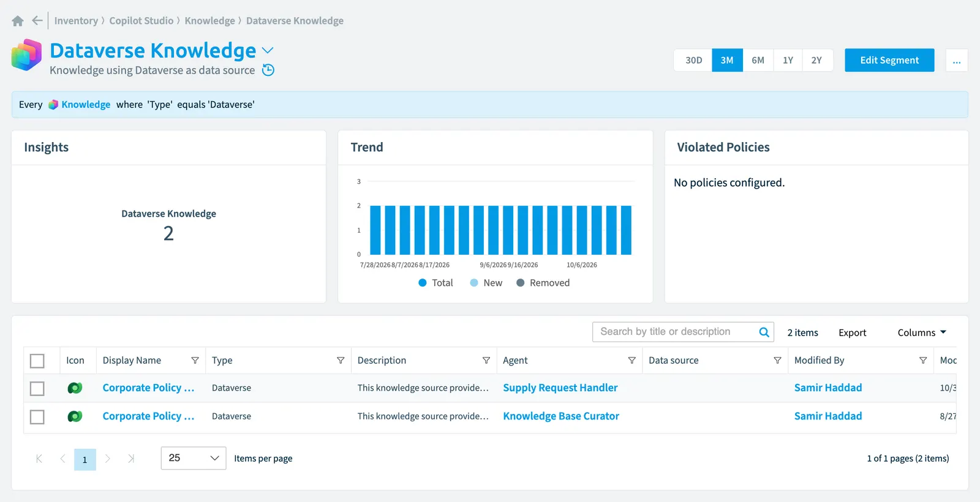Open the Knowledge Base Curator agent link
This screenshot has width=980, height=502.
coord(561,416)
